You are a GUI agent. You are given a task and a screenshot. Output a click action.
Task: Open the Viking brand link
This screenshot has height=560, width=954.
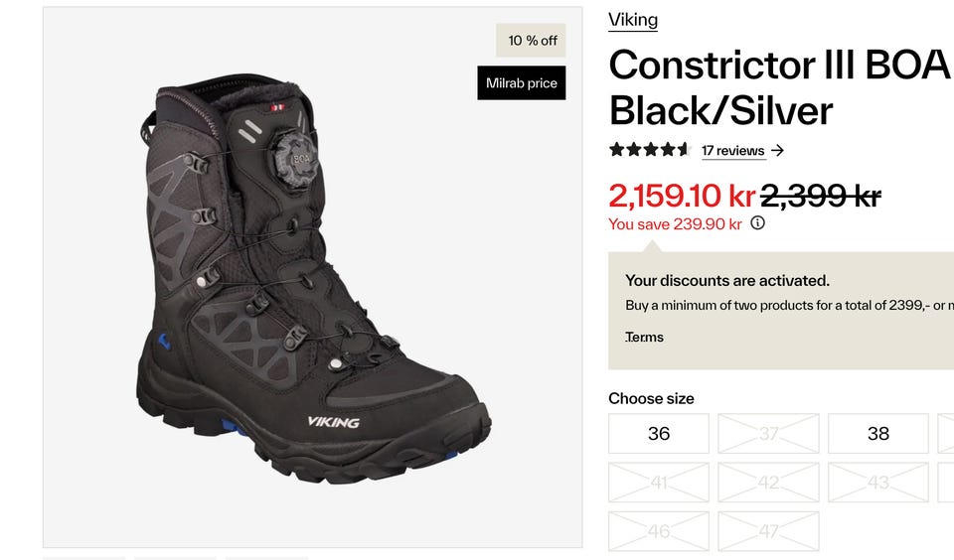coord(633,20)
